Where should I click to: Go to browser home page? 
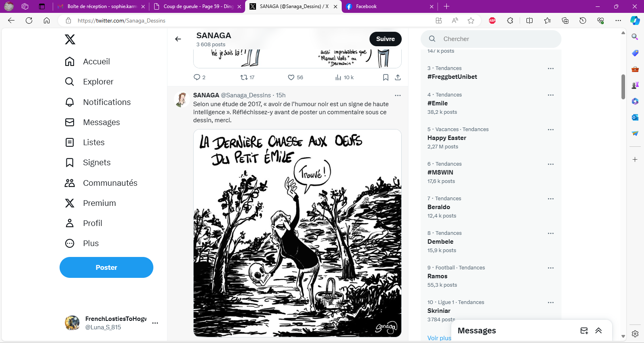pos(47,21)
